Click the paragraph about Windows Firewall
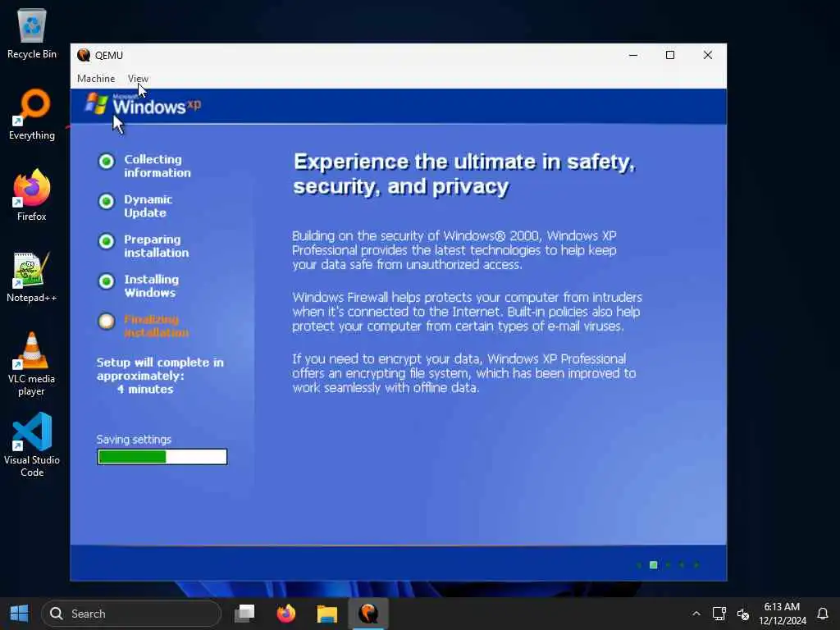The height and width of the screenshot is (630, 840). (467, 312)
